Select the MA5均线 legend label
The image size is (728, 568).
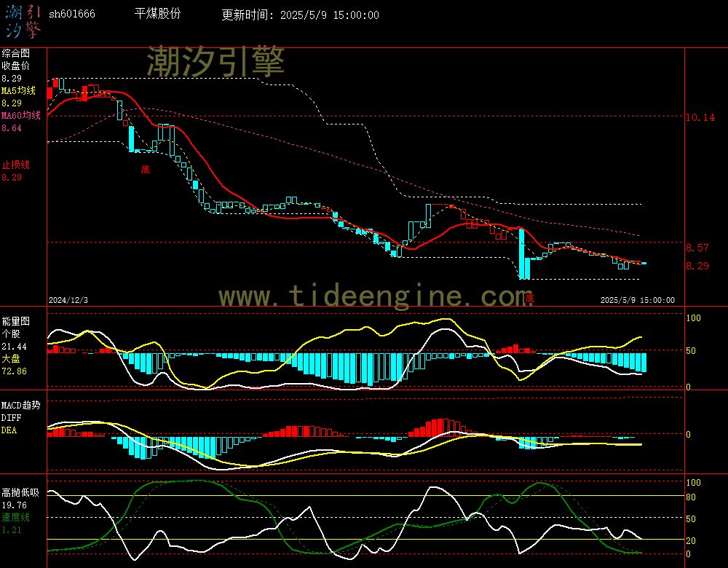pyautogui.click(x=19, y=90)
